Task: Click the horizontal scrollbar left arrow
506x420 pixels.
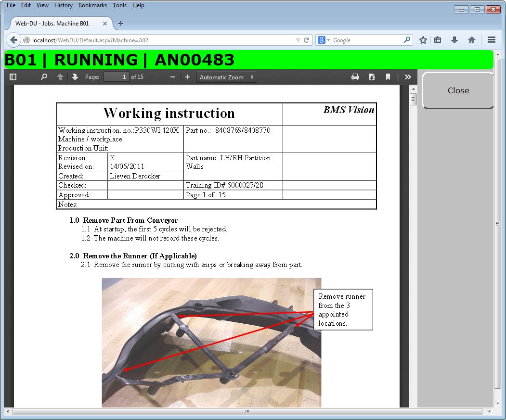Action: pyautogui.click(x=8, y=411)
